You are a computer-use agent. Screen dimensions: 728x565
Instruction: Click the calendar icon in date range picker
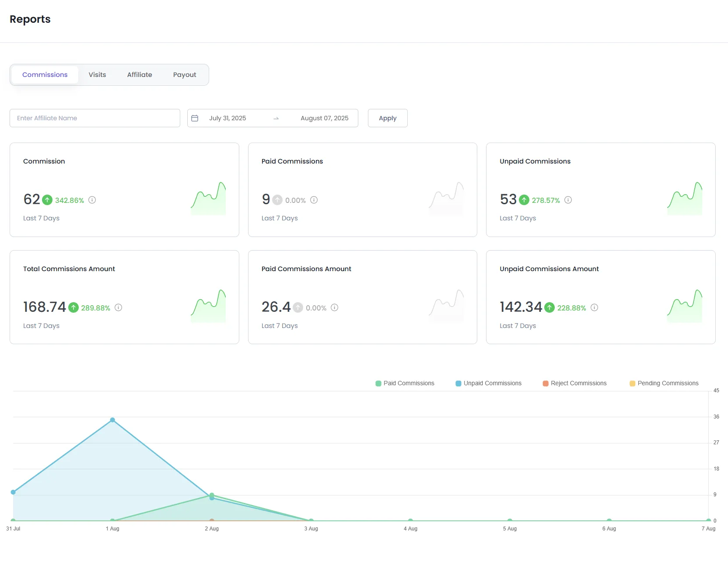click(195, 118)
